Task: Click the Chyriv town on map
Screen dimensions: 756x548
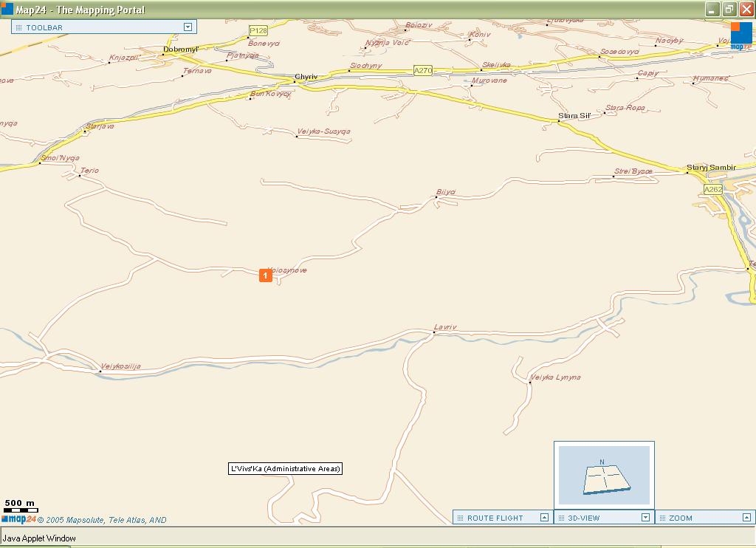Action: [305, 77]
